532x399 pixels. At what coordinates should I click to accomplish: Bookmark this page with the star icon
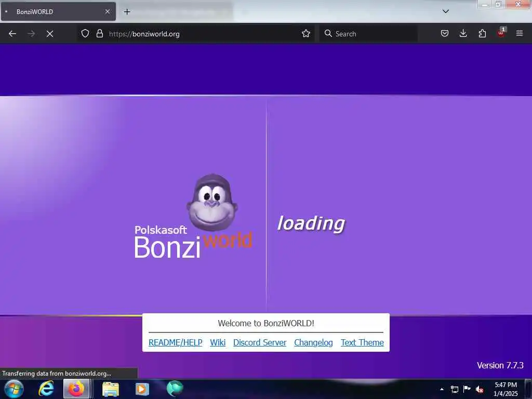point(305,33)
